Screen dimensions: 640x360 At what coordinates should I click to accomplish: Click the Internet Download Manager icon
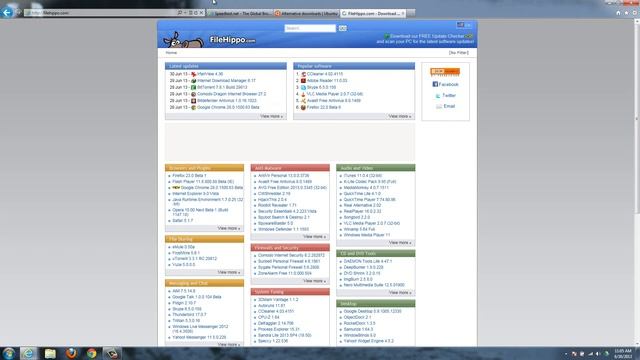193,81
